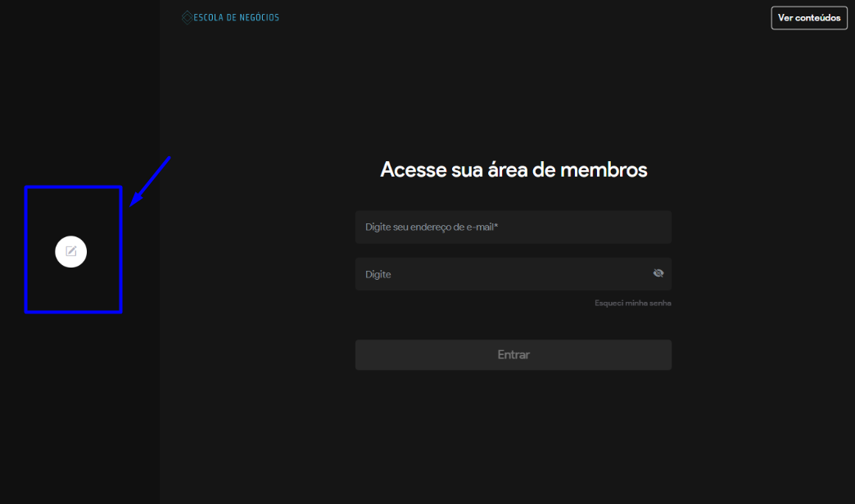Click the Escola de Negócios logo text

click(x=236, y=17)
